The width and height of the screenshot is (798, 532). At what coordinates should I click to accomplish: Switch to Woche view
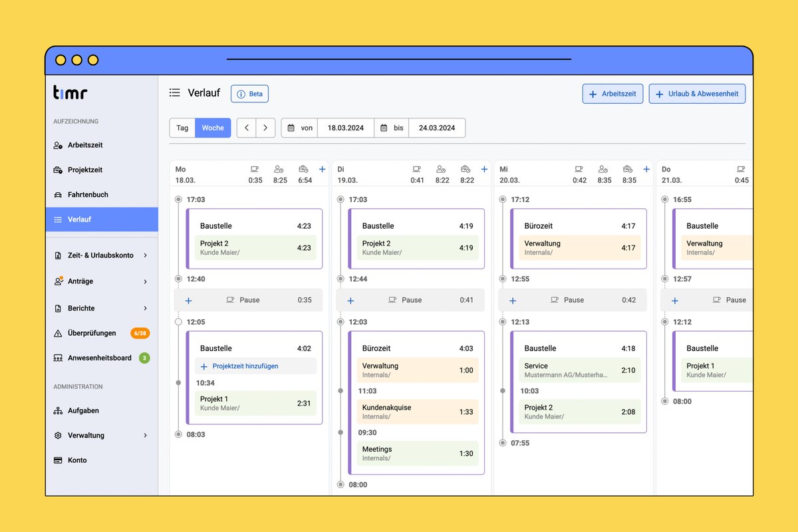(x=213, y=128)
